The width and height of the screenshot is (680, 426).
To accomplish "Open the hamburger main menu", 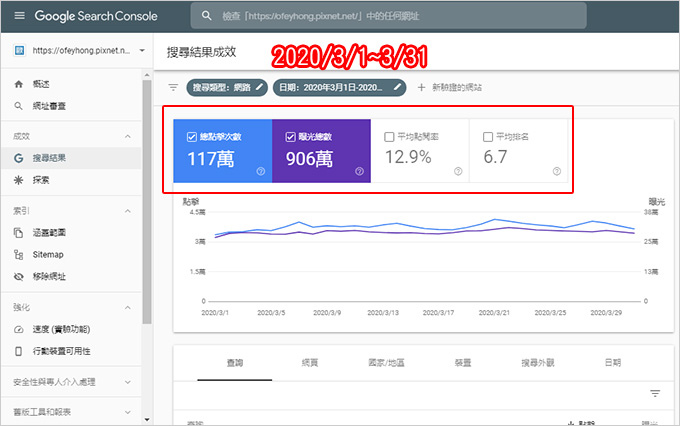I will point(20,16).
